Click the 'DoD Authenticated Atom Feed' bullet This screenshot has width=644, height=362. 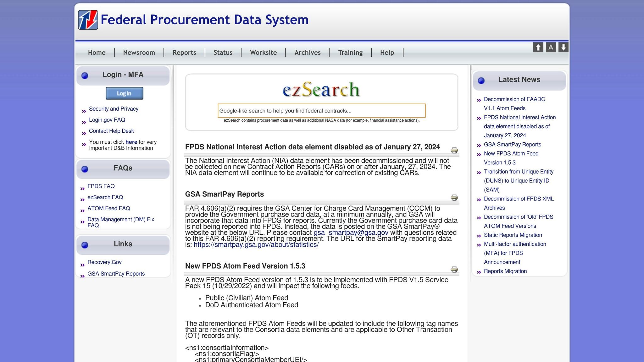coord(252,305)
